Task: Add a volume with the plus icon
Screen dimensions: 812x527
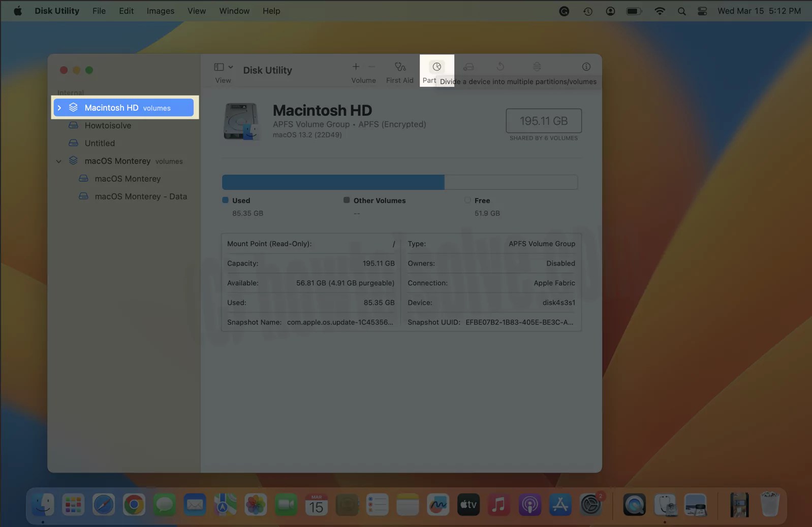Action: pos(356,67)
